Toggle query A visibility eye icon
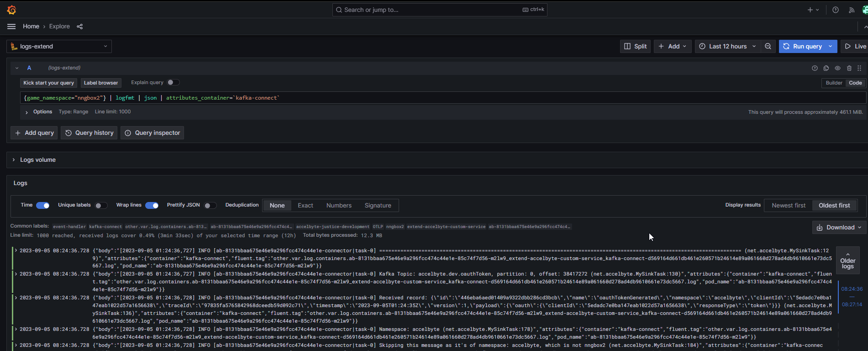868x351 pixels. 837,68
